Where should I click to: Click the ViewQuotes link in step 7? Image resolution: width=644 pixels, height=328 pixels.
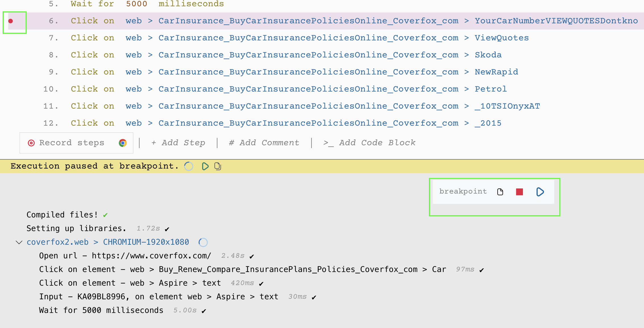(502, 38)
